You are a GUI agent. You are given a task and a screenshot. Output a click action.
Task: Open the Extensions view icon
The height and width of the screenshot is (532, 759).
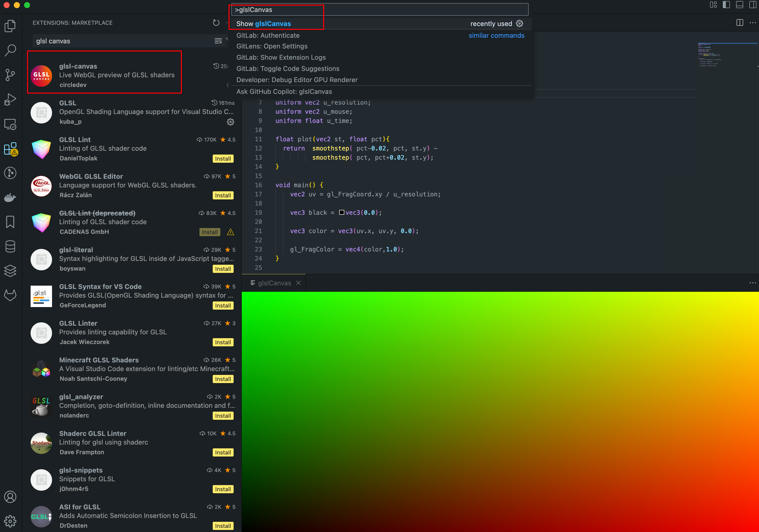pos(10,149)
